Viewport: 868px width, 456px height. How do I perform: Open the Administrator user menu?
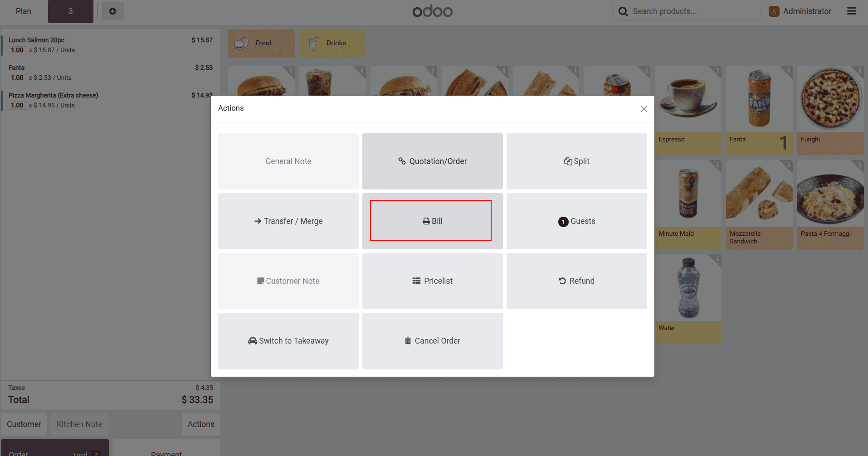coord(800,11)
